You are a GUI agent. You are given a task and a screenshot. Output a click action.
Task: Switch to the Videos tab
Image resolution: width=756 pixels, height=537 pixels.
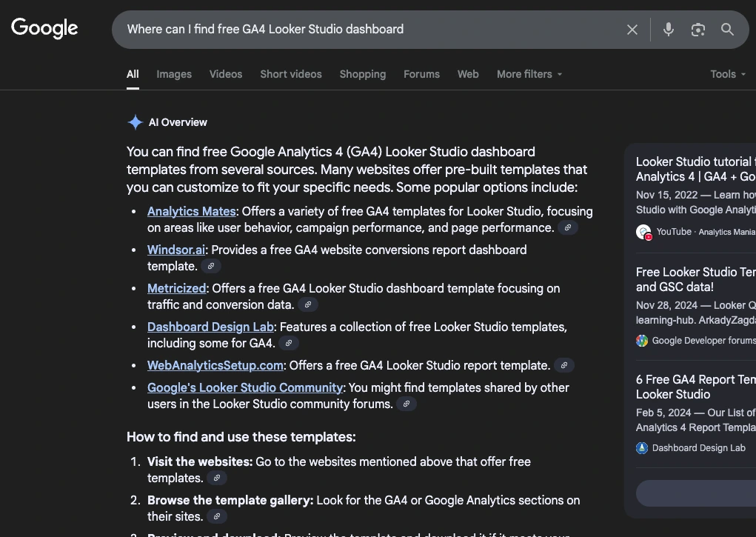[x=226, y=74]
